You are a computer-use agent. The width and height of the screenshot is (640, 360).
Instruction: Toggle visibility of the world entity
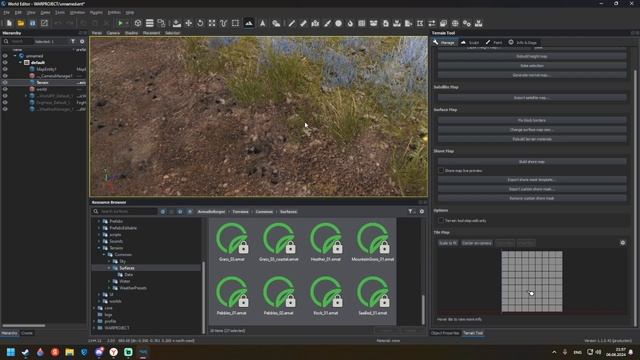[5, 89]
